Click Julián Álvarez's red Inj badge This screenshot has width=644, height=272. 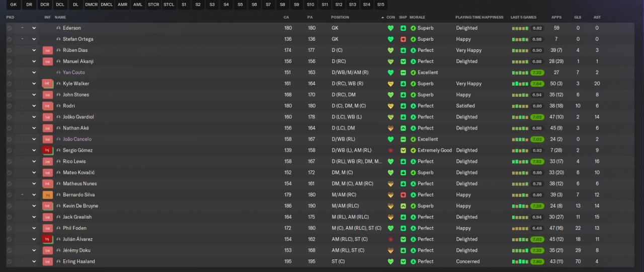[x=48, y=239]
